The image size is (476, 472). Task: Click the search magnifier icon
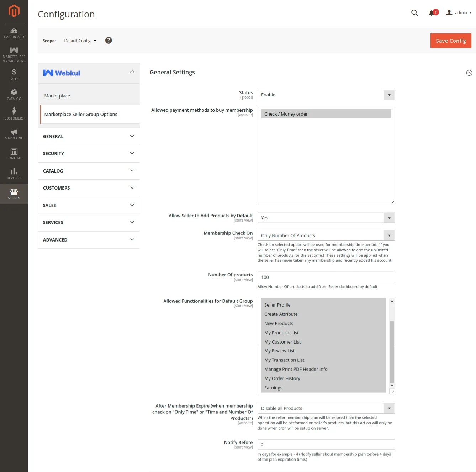(414, 12)
